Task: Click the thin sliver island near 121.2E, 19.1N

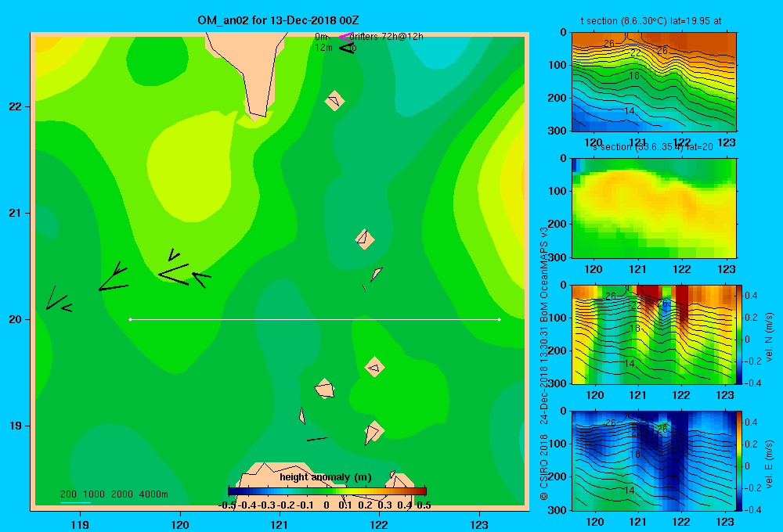Action: click(302, 415)
